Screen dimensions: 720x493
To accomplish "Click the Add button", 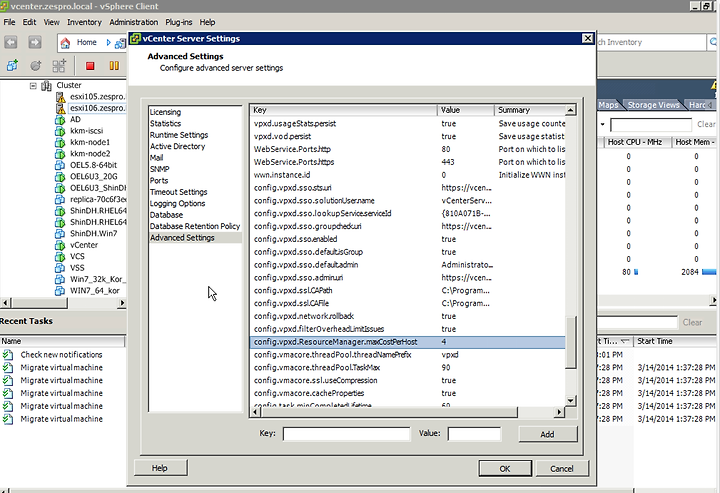I will (547, 434).
